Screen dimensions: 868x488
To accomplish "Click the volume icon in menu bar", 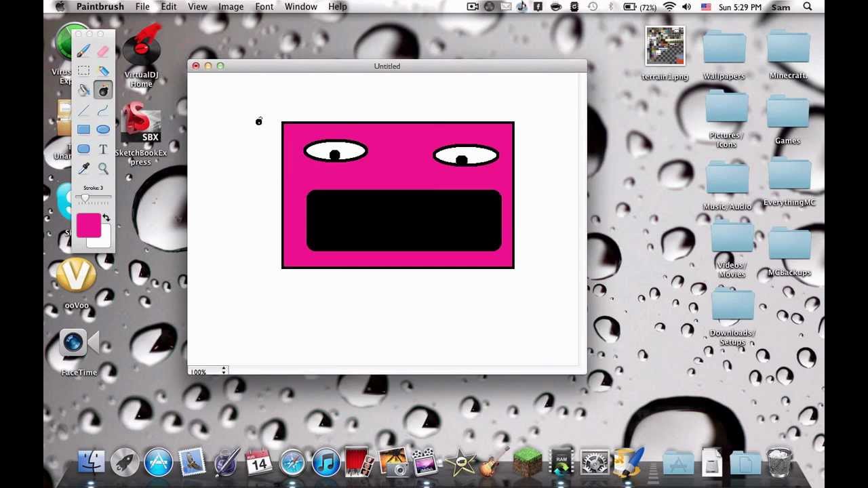I will pyautogui.click(x=686, y=7).
